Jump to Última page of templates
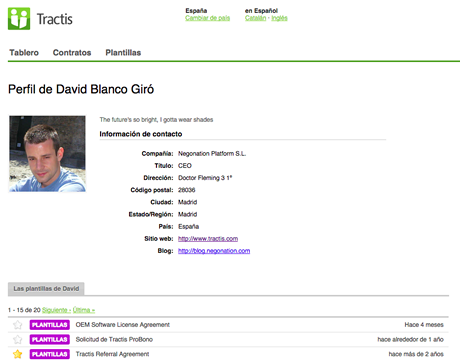 84,310
